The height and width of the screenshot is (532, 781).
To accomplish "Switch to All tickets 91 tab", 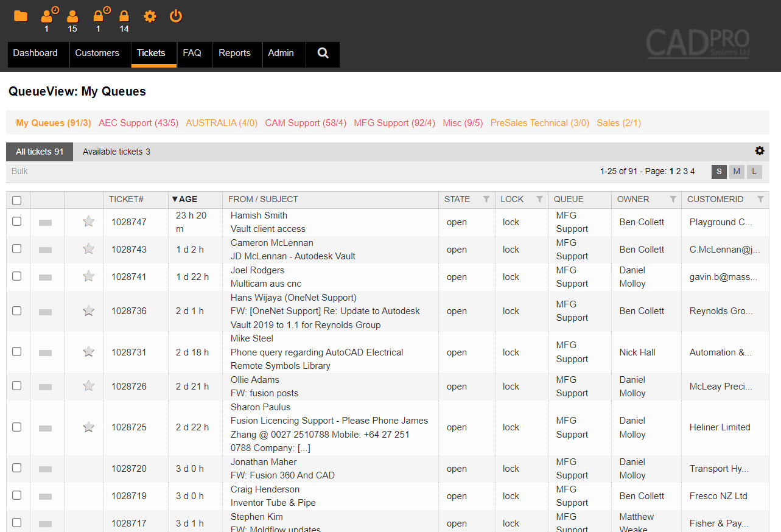I will (x=40, y=152).
